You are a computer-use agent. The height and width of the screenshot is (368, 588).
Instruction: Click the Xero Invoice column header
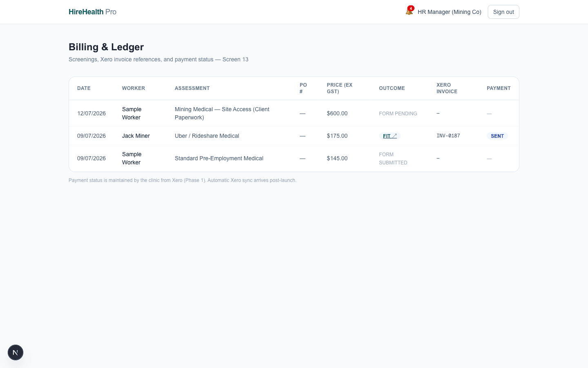tap(447, 88)
